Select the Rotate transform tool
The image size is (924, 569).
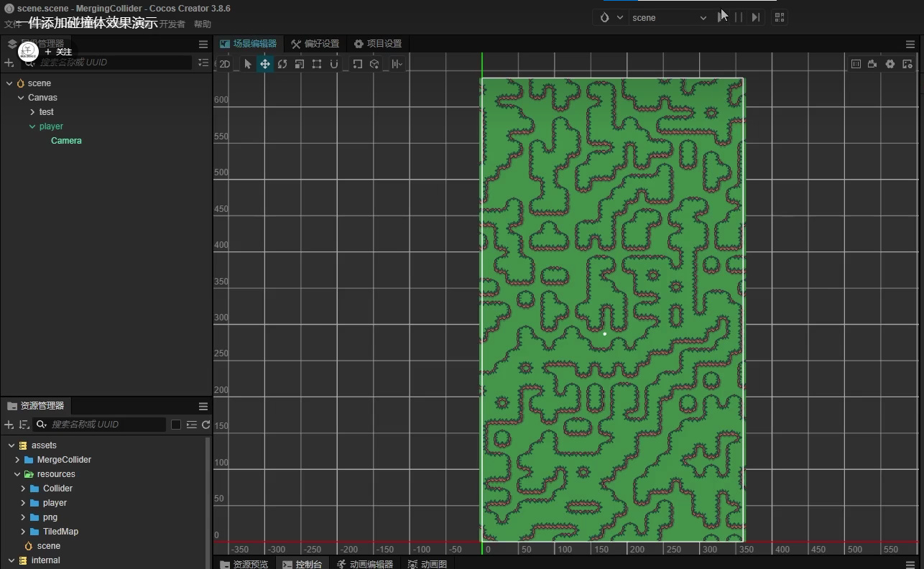[x=282, y=64]
